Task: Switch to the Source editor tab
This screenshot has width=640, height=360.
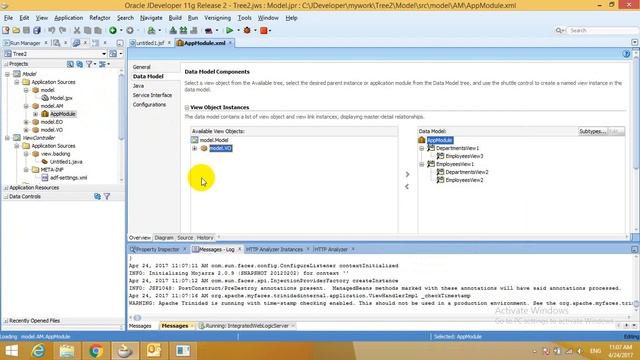Action: pyautogui.click(x=185, y=238)
